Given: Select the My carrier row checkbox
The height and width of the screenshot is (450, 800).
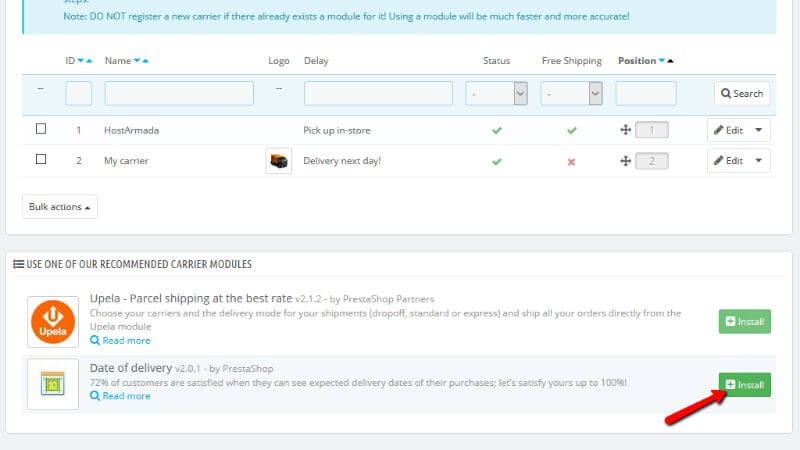Looking at the screenshot, I should click(x=41, y=159).
